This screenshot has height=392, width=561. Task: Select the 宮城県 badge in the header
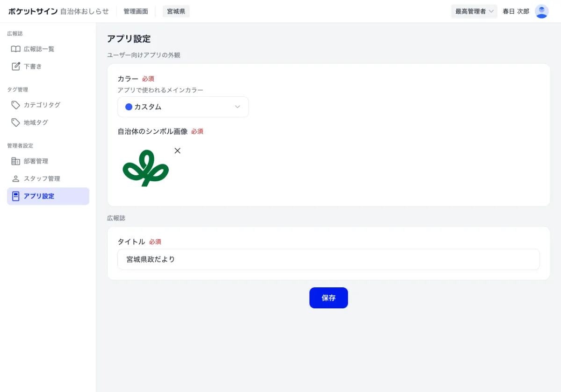pyautogui.click(x=176, y=11)
